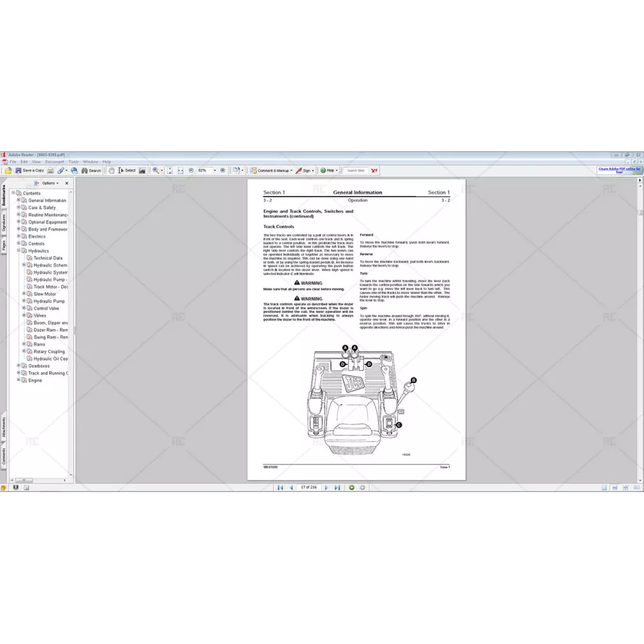Click the zoom in plus button
The width and height of the screenshot is (644, 644).
click(x=223, y=171)
